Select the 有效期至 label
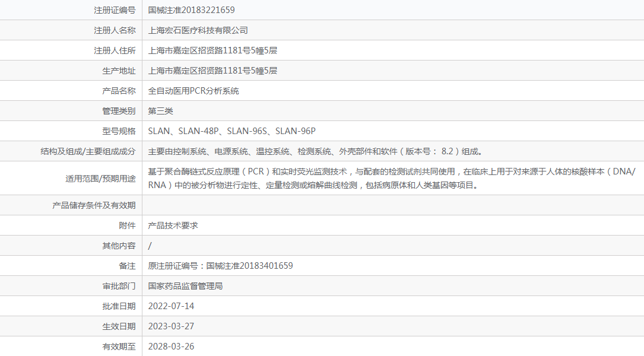Screen dimensions: 644x356 (119, 346)
